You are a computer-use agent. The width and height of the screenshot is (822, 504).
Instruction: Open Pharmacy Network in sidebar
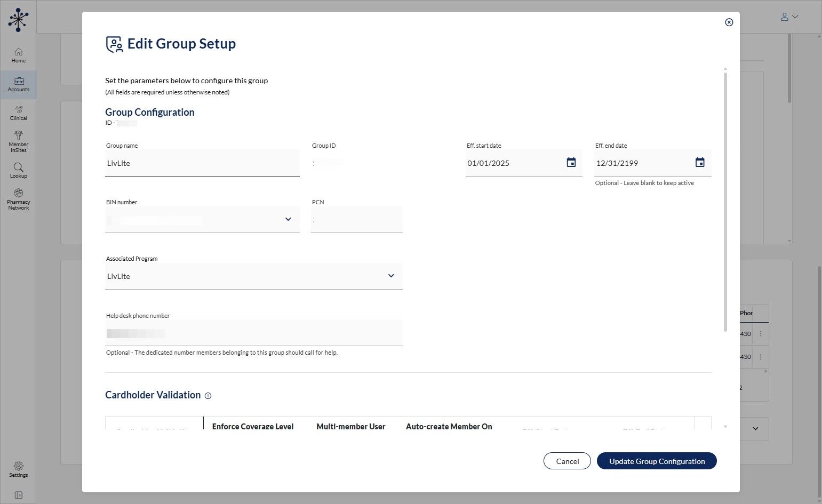pos(18,199)
